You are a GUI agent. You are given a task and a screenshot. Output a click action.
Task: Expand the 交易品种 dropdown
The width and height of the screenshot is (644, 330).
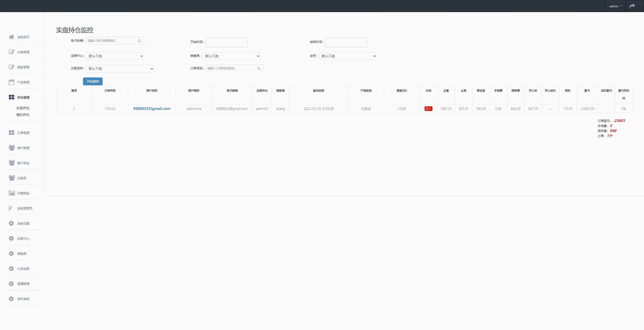pyautogui.click(x=120, y=69)
